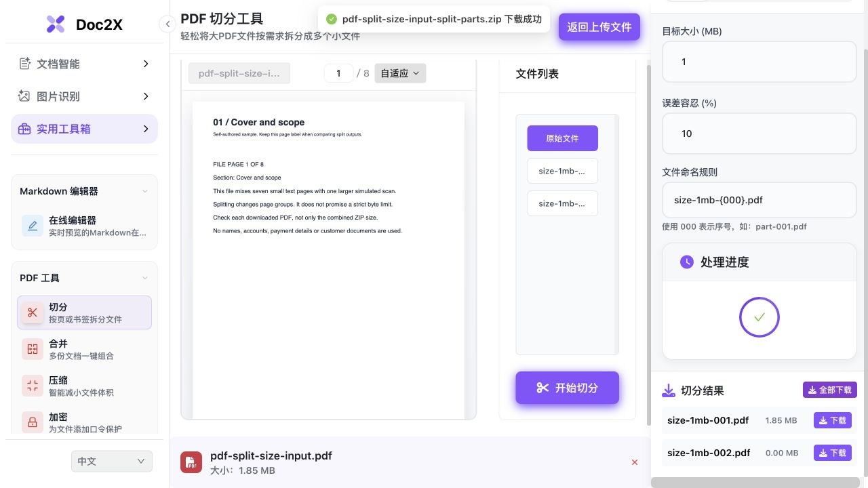Download size-1mb-001.pdf
The height and width of the screenshot is (488, 868).
tap(832, 420)
